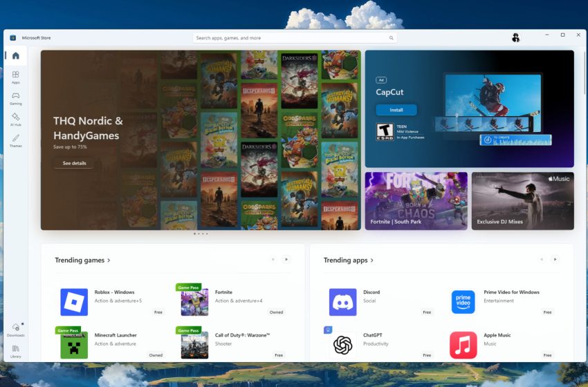Click the page vertical scrollbar
Viewport: 588px width, 387px height.
click(585, 73)
